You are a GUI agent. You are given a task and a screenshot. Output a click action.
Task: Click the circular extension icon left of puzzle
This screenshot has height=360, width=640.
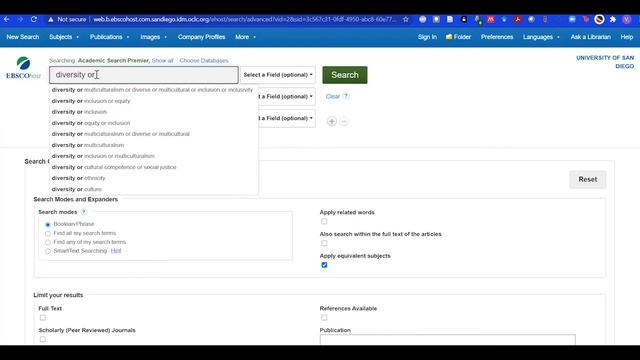tap(599, 19)
